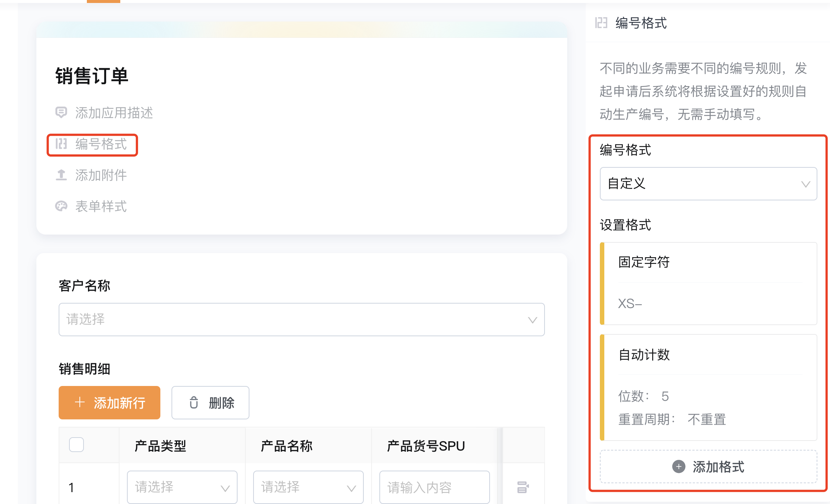Click 添加应用描述 link
This screenshot has width=830, height=504.
(x=114, y=112)
